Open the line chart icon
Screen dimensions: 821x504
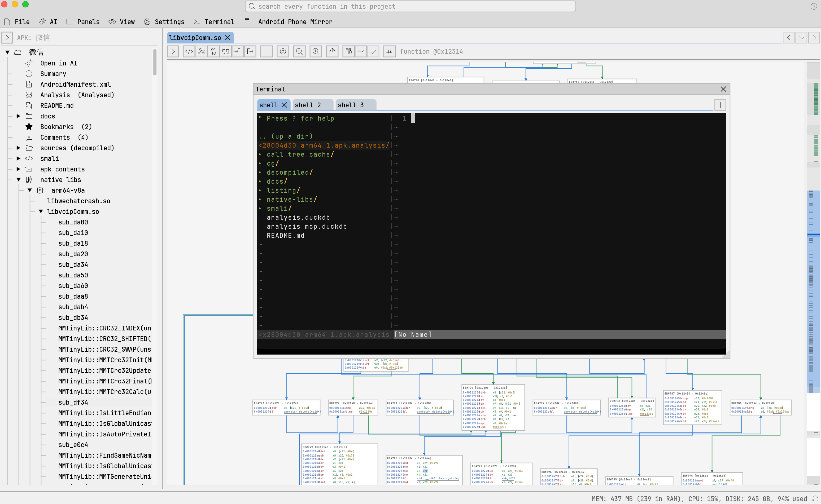pos(361,51)
